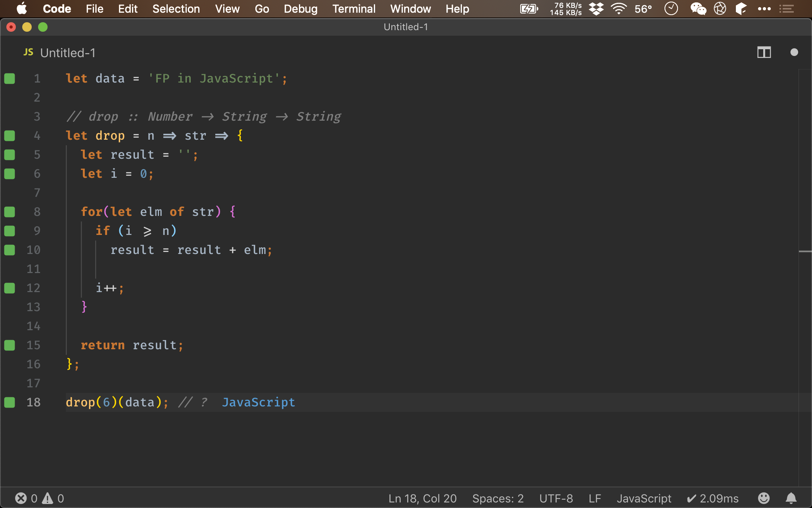This screenshot has width=812, height=508.
Task: Open the Go menu
Action: pos(262,8)
